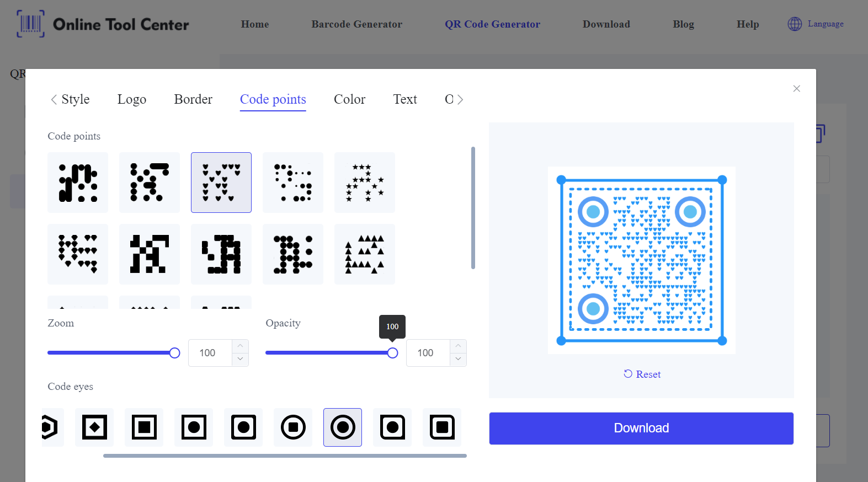Open the Style tab
Screen dimensions: 868x482
click(x=76, y=99)
